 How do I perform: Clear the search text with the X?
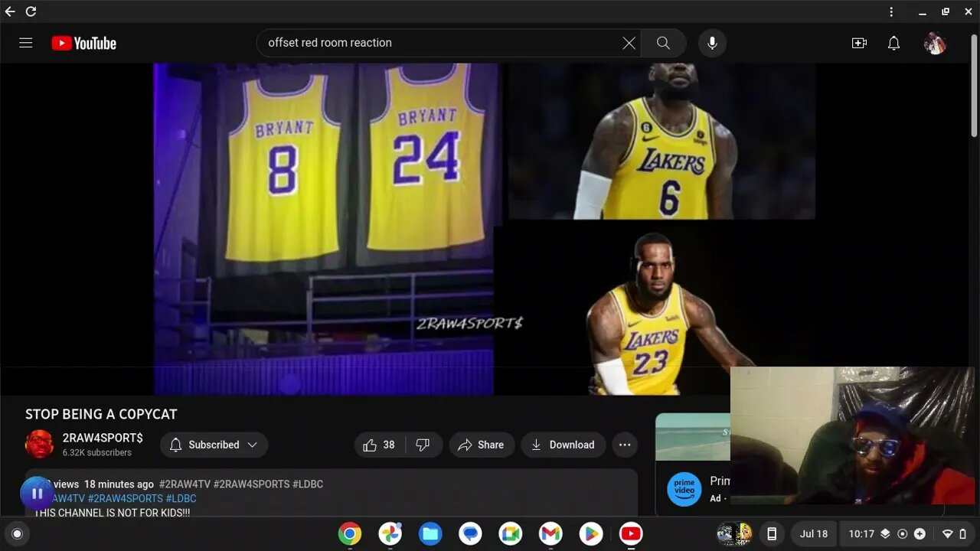[x=629, y=43]
